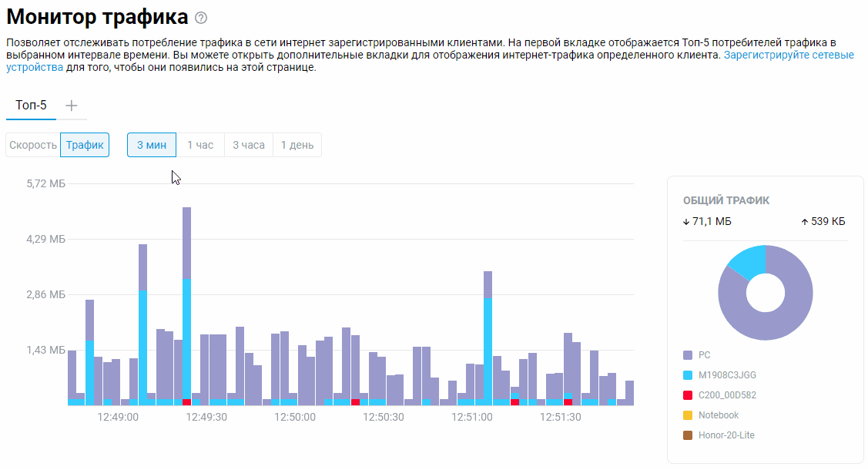
Task: Click the C200_00D582 red legend square
Action: coord(688,395)
